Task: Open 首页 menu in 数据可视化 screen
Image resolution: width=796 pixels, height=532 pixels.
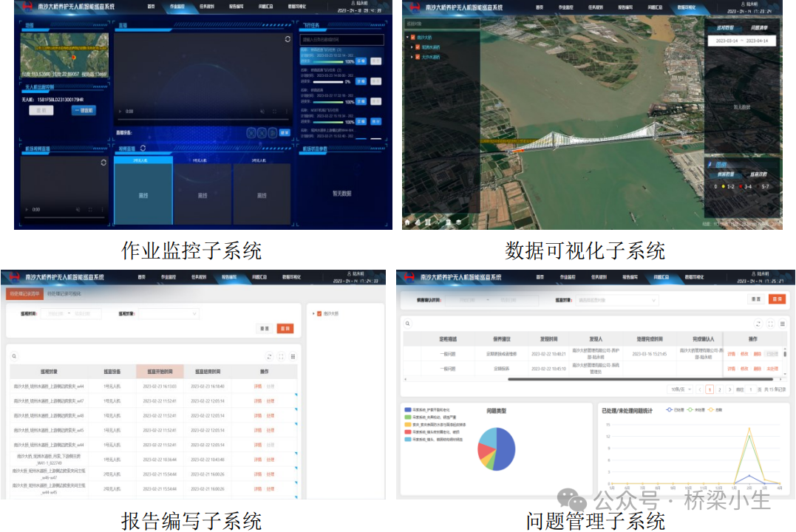Action: click(x=539, y=7)
